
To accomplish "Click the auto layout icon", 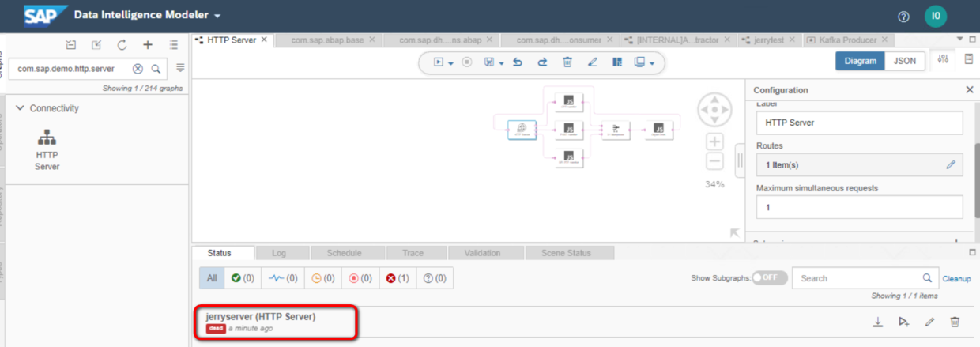I will (617, 62).
